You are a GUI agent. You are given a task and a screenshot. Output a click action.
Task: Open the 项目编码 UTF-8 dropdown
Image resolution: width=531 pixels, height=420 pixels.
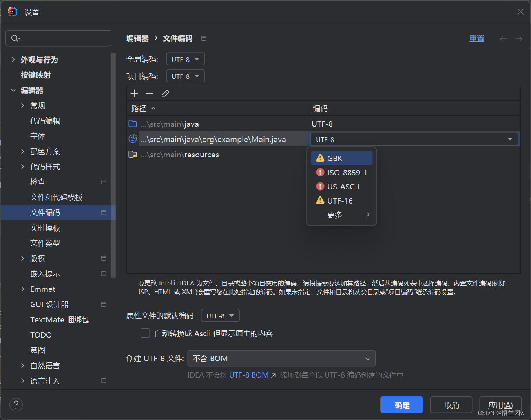coord(186,76)
